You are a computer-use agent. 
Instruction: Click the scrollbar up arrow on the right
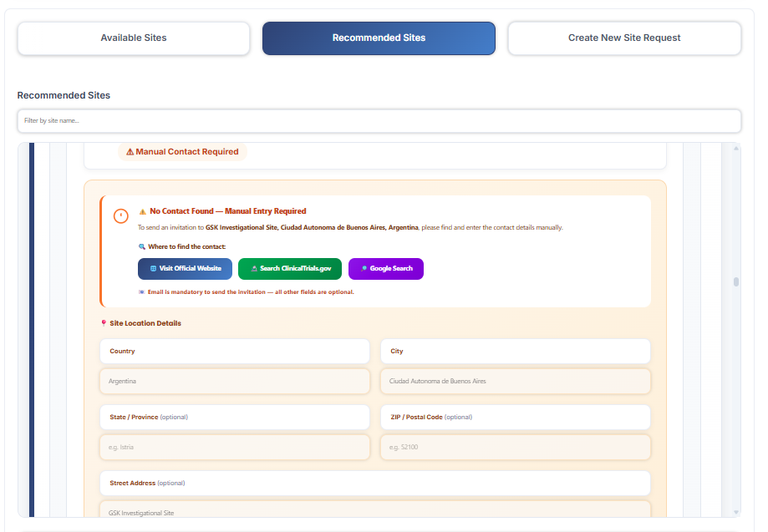click(735, 147)
